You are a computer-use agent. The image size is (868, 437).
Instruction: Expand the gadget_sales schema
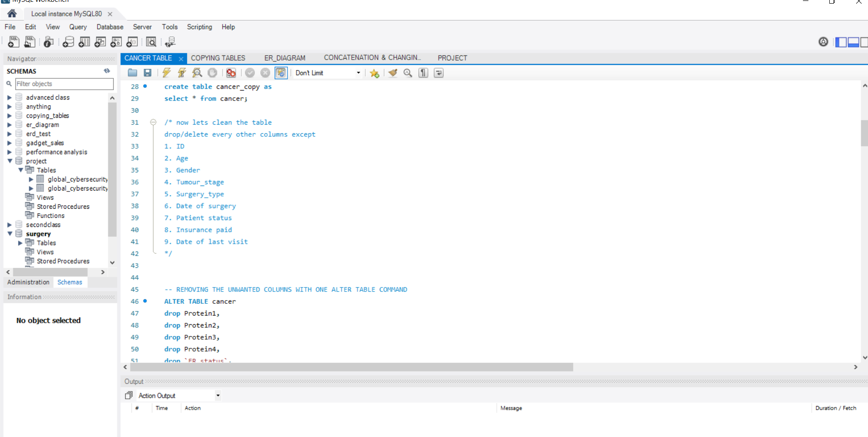(9, 143)
